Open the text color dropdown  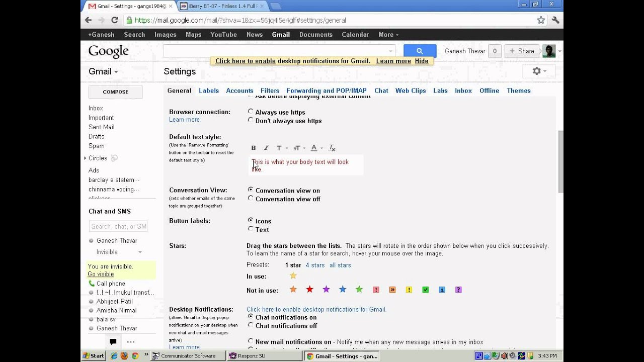[316, 148]
